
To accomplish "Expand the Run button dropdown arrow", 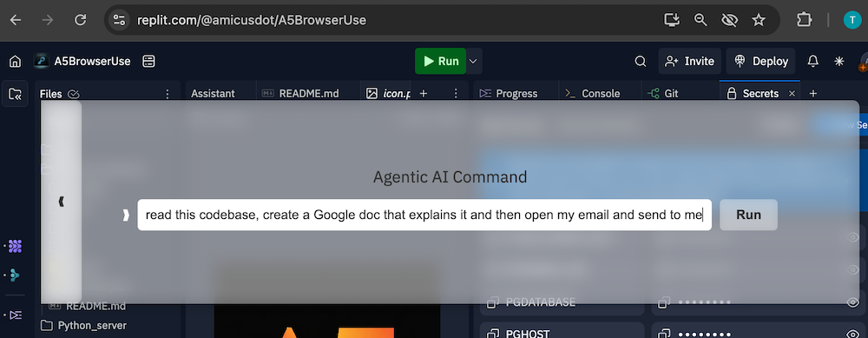I will 474,62.
